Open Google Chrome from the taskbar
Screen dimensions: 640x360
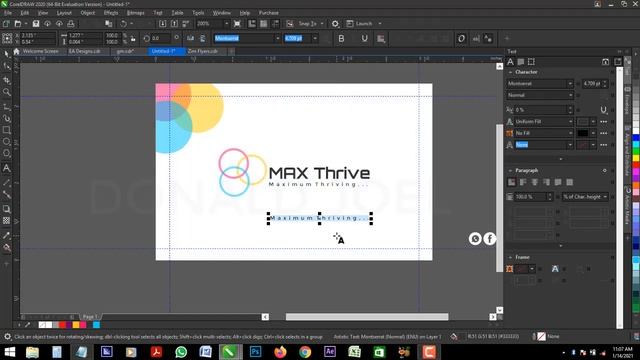(x=305, y=351)
